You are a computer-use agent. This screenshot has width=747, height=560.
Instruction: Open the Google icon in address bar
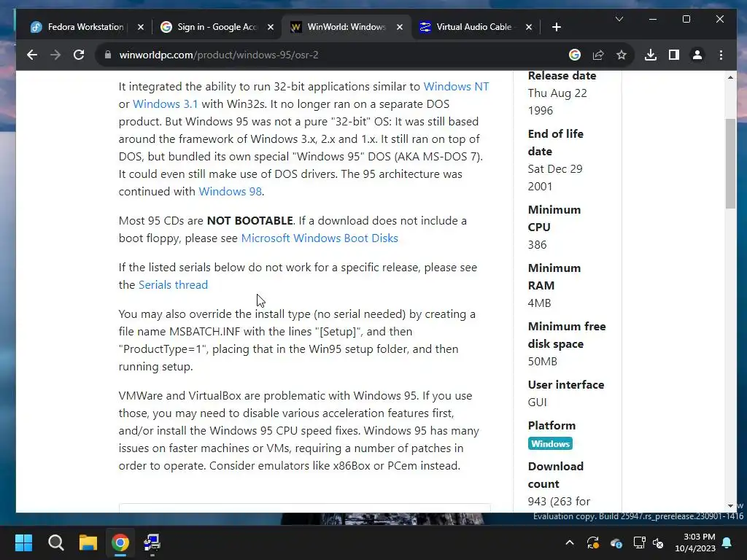575,55
